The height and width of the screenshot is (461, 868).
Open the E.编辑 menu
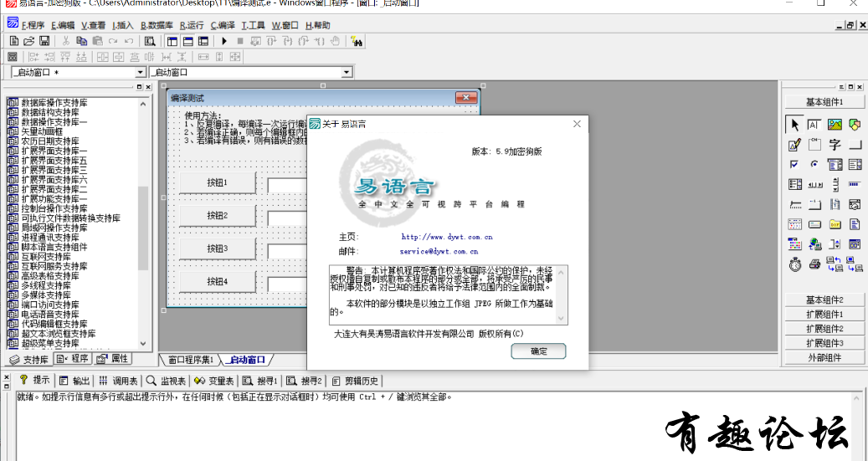click(x=63, y=25)
